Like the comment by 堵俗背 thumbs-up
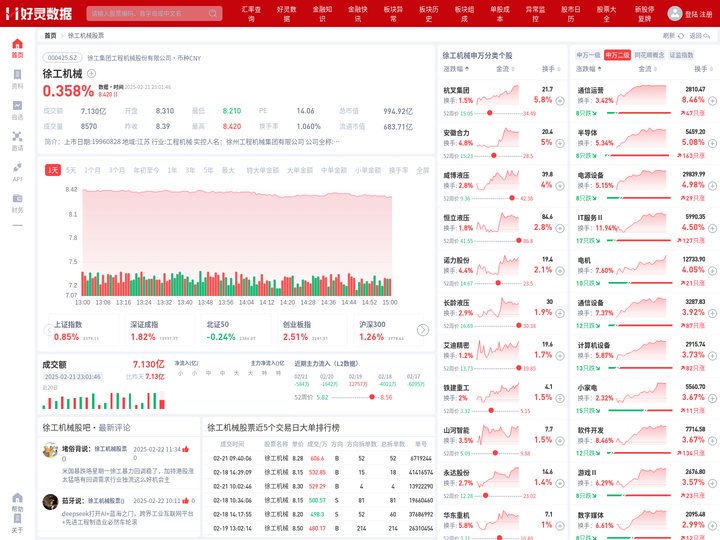Image resolution: width=720 pixels, height=540 pixels. pyautogui.click(x=186, y=449)
